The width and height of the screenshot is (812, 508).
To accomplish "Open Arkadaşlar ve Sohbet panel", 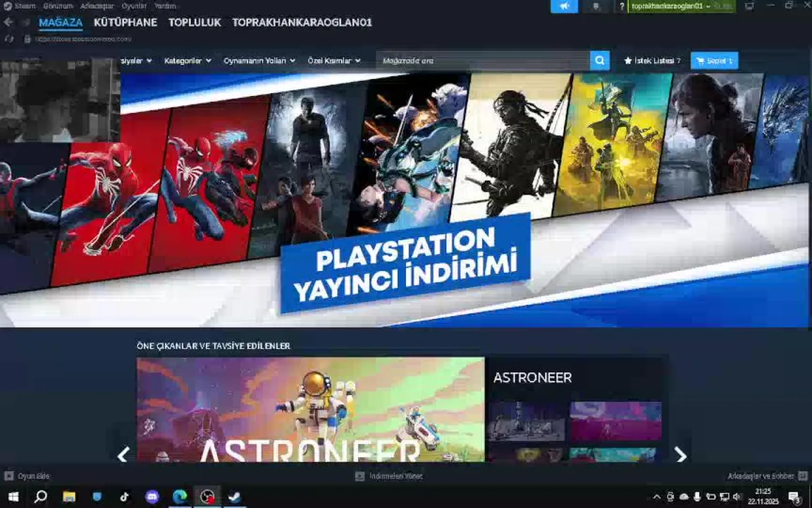I will tap(767, 476).
